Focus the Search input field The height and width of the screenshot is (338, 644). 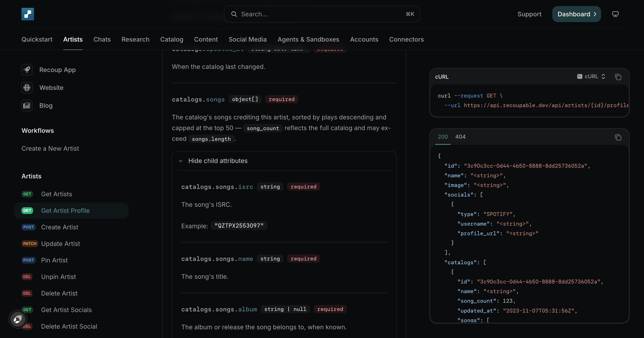(x=322, y=14)
